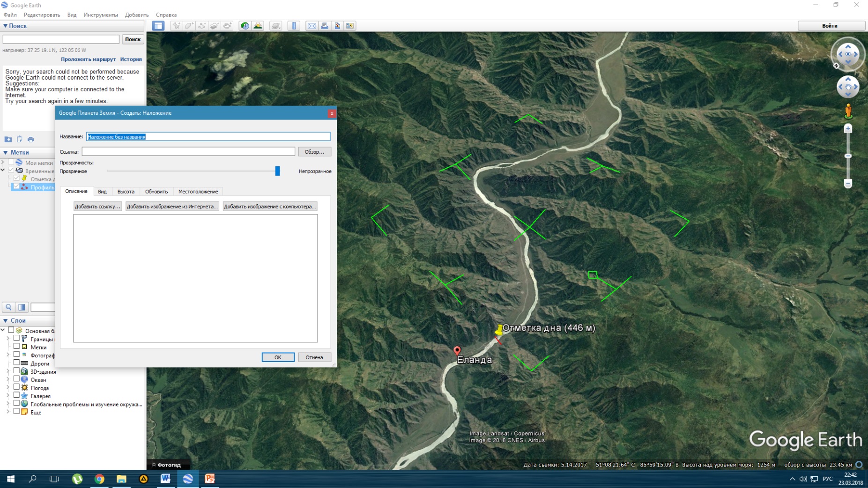Select the Add Polygon tool

(x=189, y=26)
